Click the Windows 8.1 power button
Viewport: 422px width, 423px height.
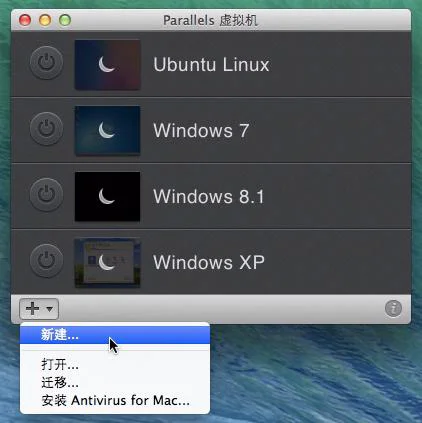coord(47,195)
